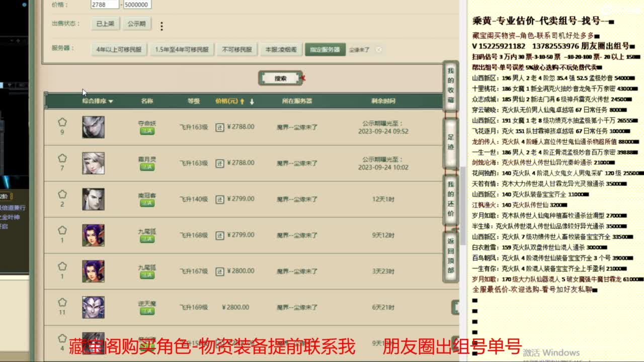
Task: Open the 逆天魔 character portrait
Action: click(x=94, y=307)
